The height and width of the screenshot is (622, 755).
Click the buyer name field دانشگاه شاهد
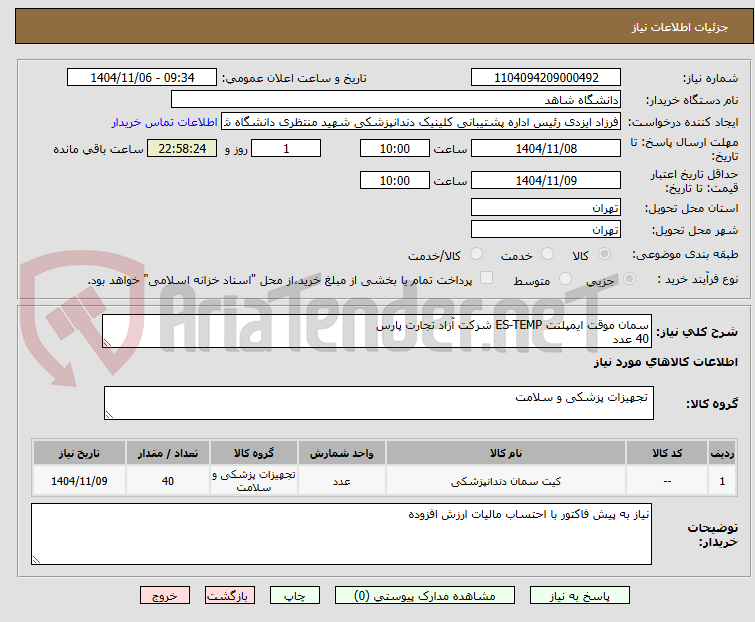(x=396, y=100)
